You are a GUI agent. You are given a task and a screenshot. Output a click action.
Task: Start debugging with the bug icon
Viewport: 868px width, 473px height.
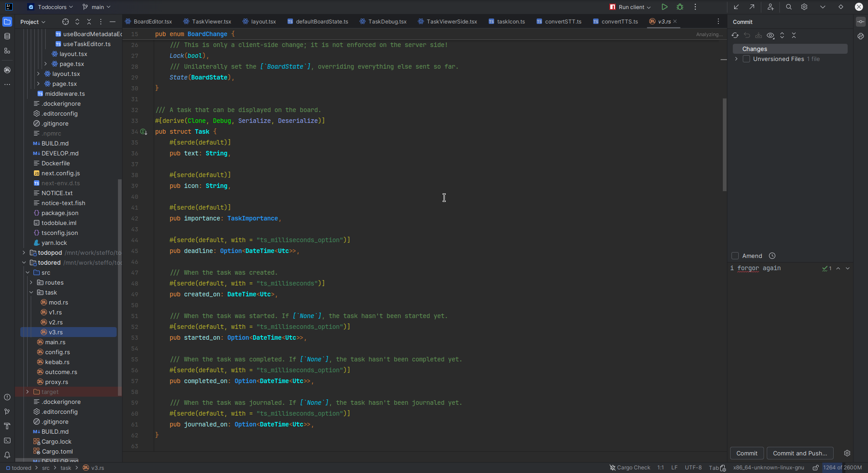pos(680,7)
